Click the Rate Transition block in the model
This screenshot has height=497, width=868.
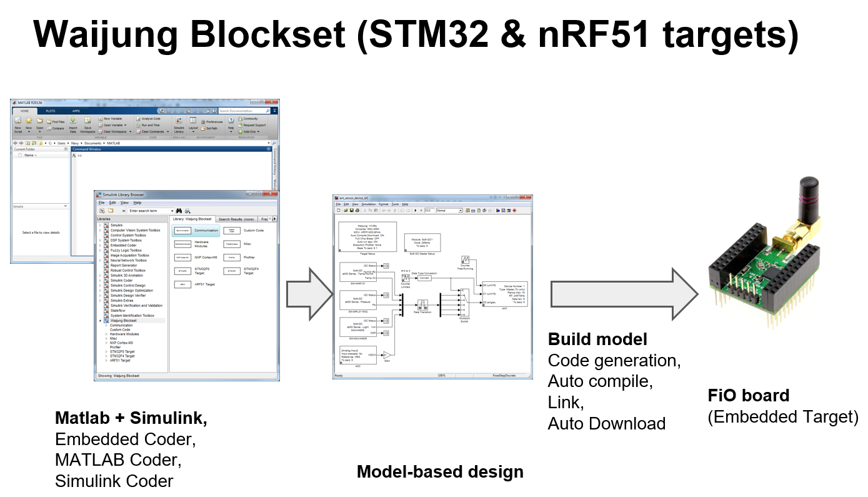coord(422,305)
